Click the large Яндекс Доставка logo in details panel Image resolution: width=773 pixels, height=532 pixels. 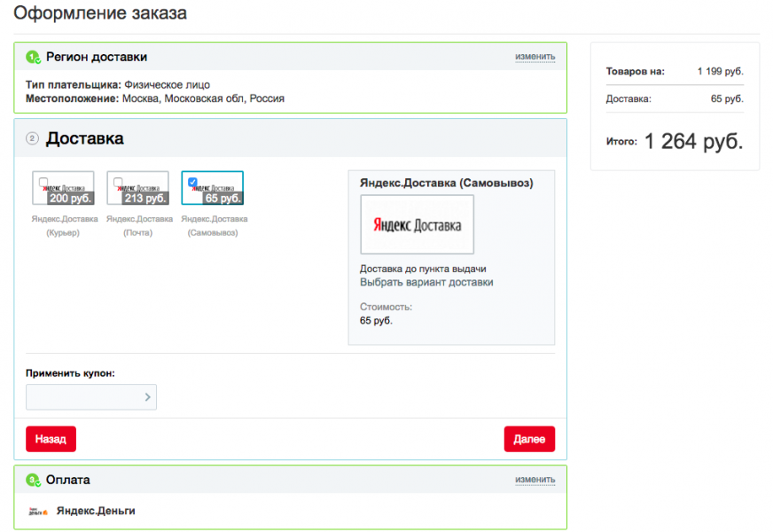[417, 225]
